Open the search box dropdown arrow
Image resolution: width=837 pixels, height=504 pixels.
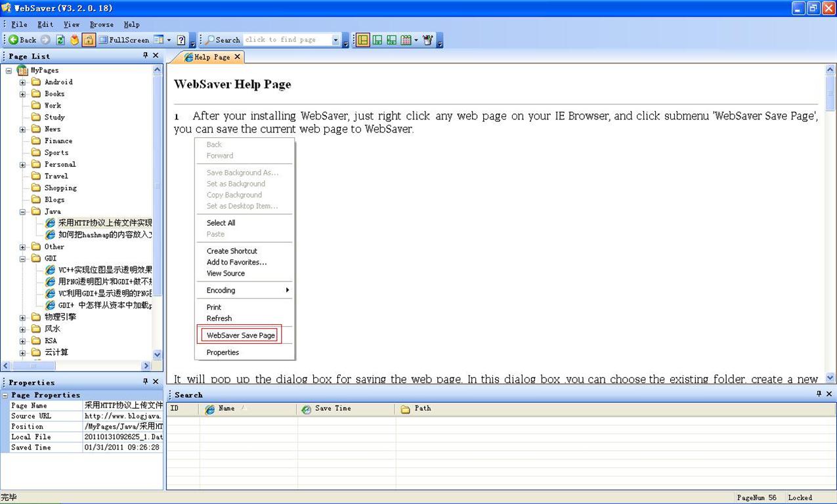point(335,40)
